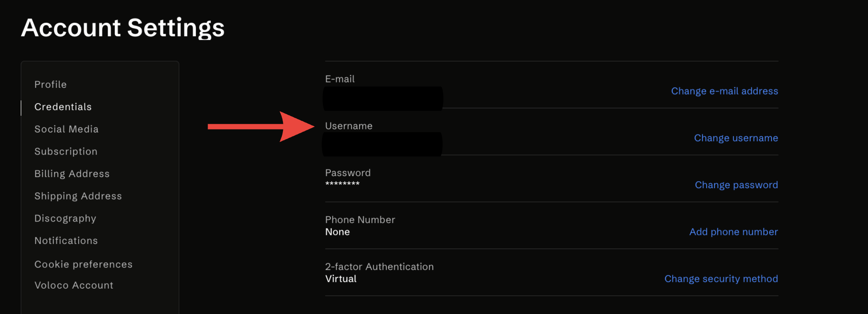
Task: Go to Social Media settings
Action: click(67, 129)
